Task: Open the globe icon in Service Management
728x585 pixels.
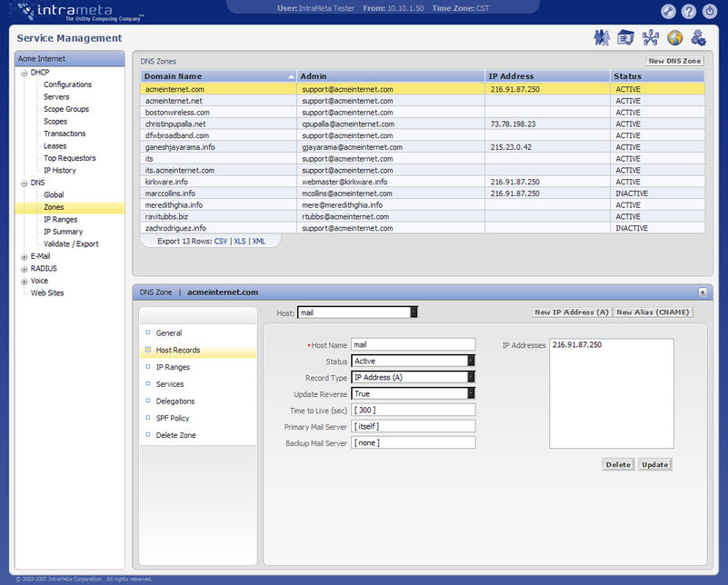Action: point(675,37)
